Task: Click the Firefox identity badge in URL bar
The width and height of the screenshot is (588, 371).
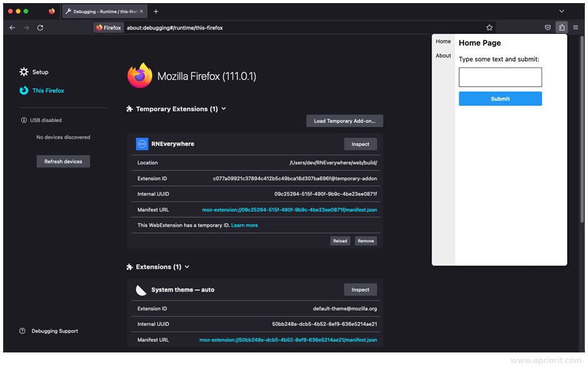Action: 108,28
